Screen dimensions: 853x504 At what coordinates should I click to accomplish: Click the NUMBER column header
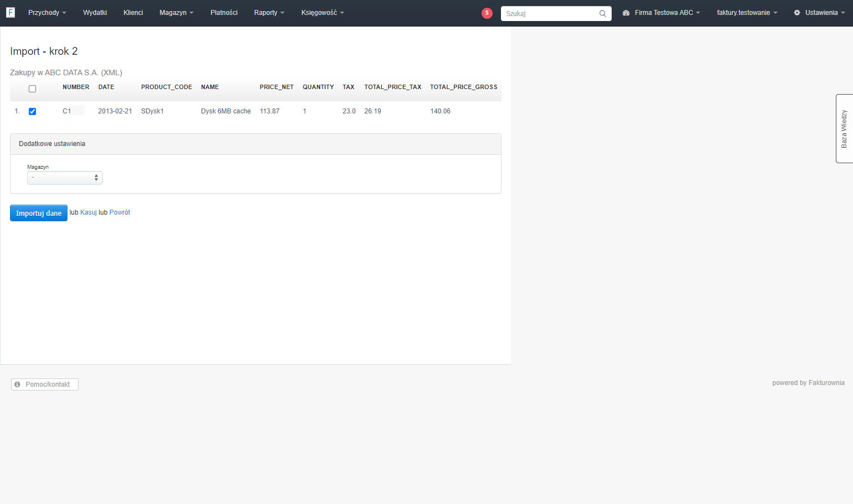tap(76, 87)
